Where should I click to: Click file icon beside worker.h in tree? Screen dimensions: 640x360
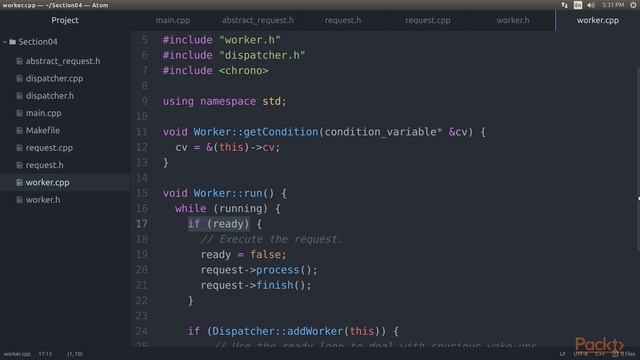pyautogui.click(x=19, y=200)
